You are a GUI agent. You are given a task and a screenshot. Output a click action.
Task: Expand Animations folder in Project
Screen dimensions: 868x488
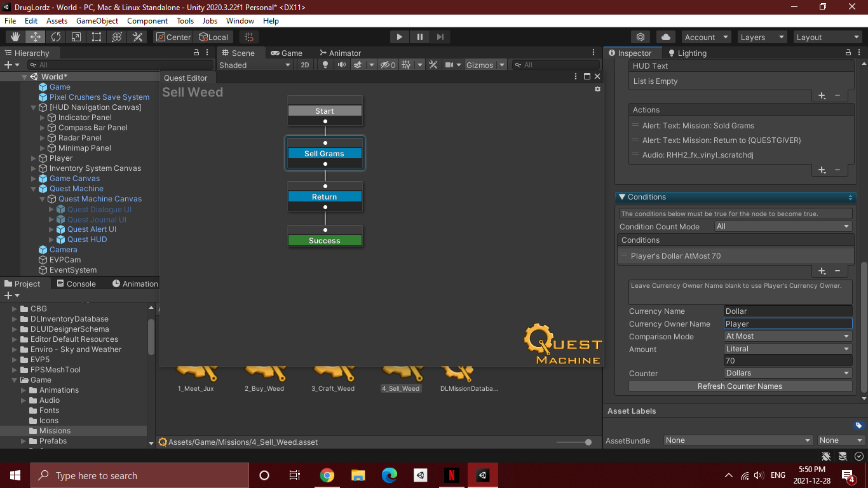[24, 390]
